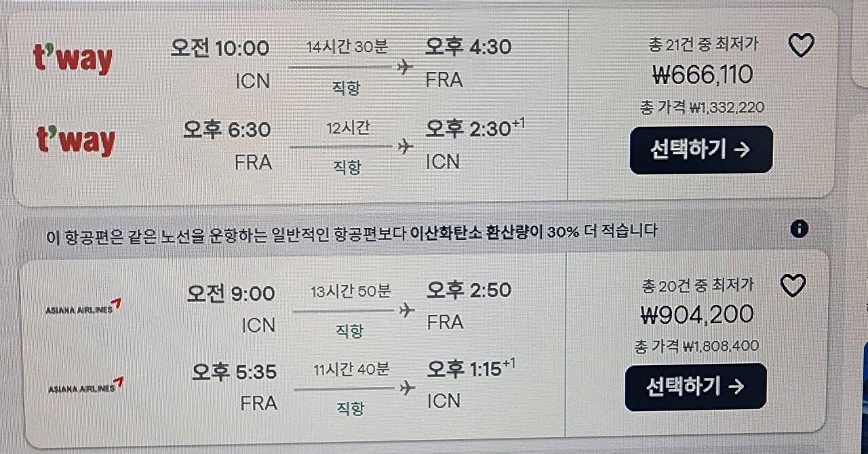Image resolution: width=868 pixels, height=454 pixels.
Task: Click the airplane arrow icon on the t'way outbound route
Action: point(406,66)
